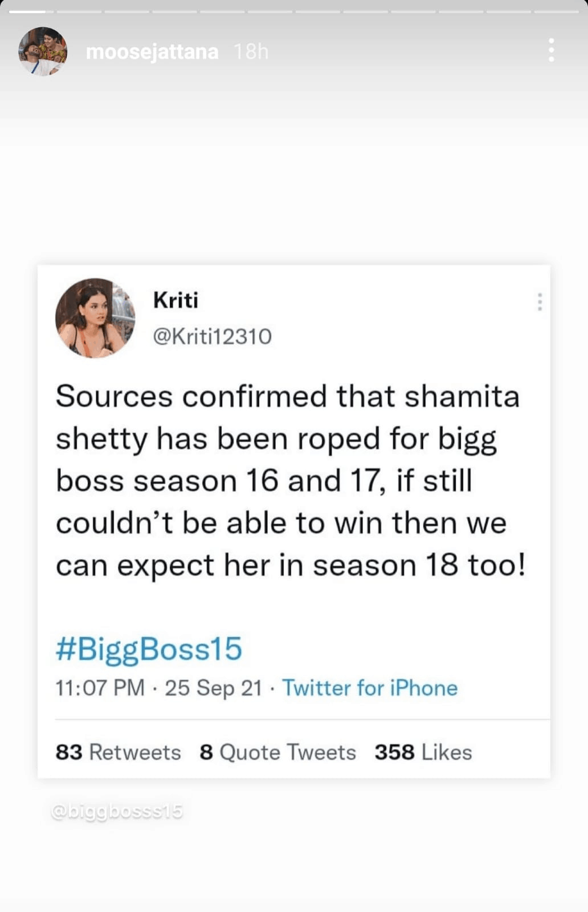Jump to the first story progress segment
Viewport: 588px width, 912px height.
[31, 11]
